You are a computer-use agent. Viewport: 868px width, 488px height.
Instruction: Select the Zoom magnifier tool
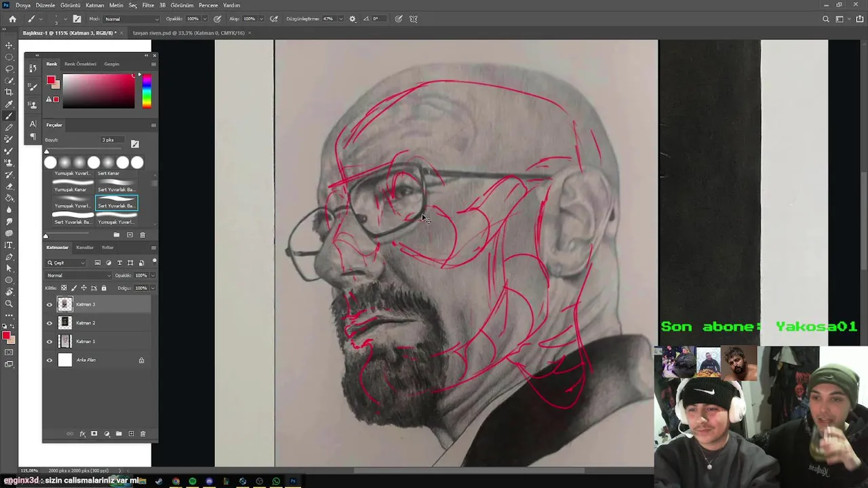9,304
